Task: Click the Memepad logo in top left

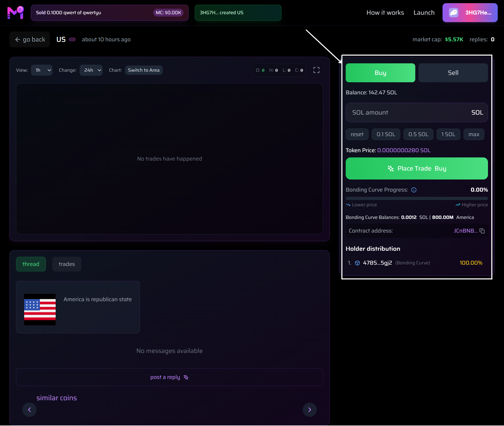Action: [15, 12]
